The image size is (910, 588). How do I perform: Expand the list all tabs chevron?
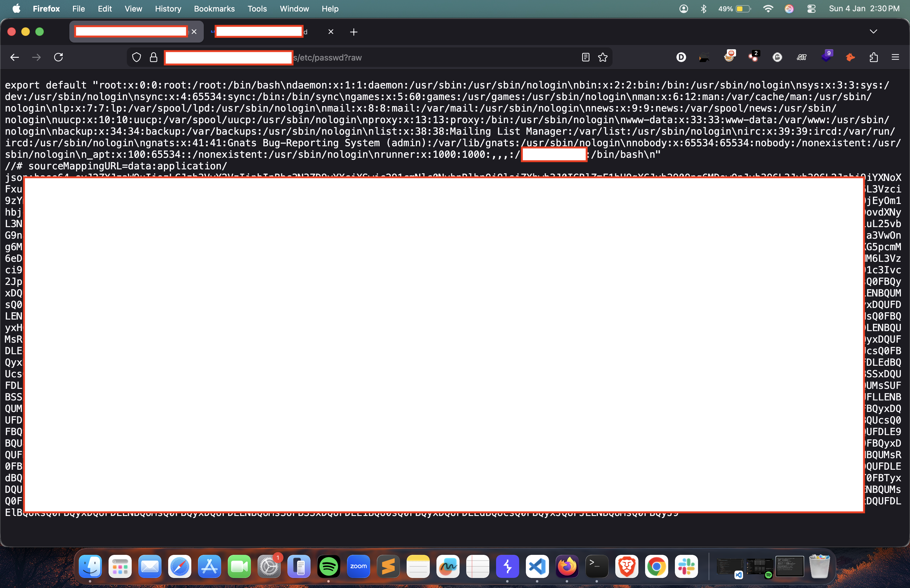click(873, 31)
